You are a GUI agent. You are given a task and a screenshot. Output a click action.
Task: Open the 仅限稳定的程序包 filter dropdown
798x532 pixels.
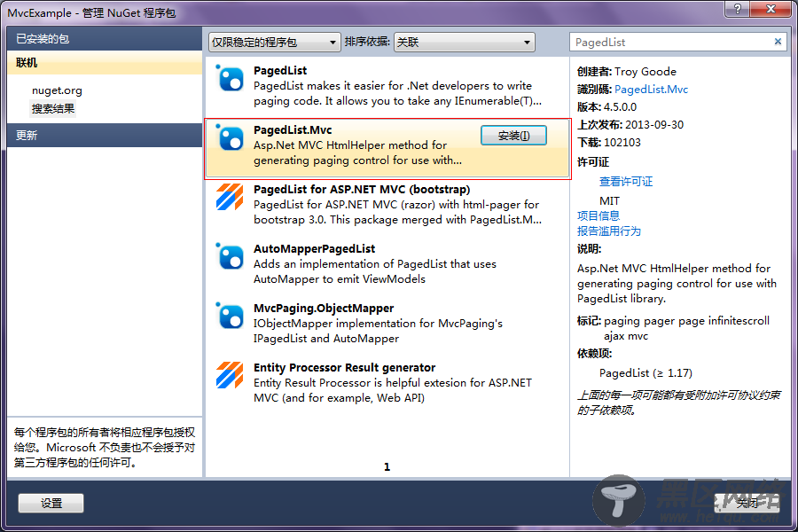pos(274,42)
